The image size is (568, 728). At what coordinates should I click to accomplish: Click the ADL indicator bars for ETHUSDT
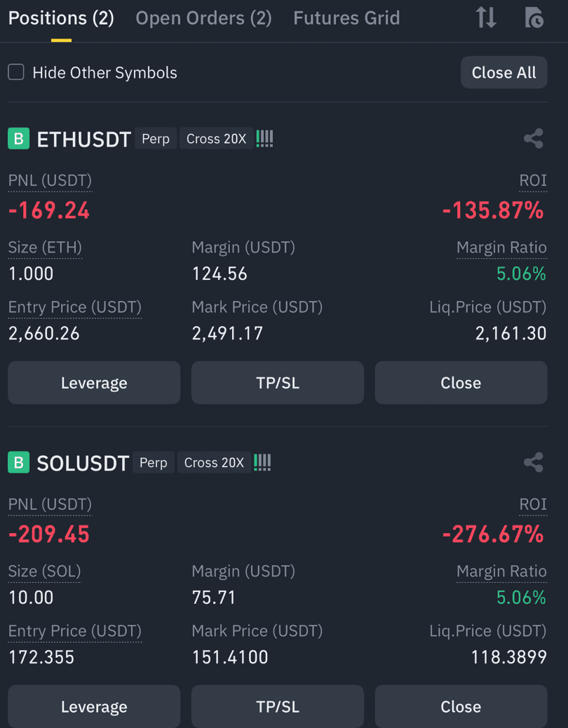click(264, 139)
